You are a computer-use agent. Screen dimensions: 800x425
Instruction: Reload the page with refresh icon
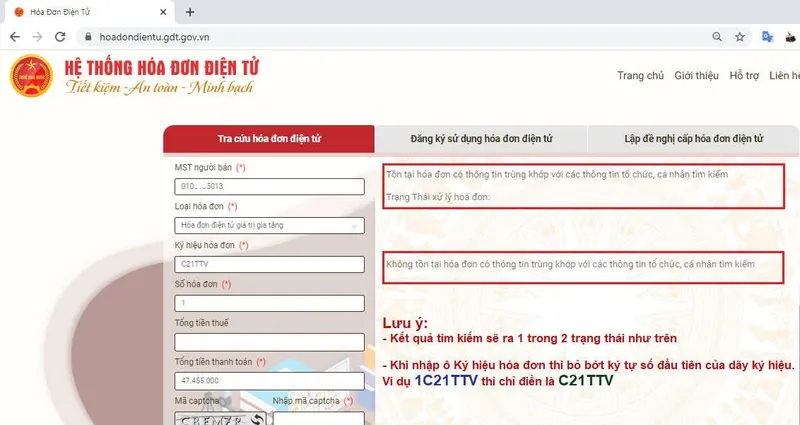(60, 37)
